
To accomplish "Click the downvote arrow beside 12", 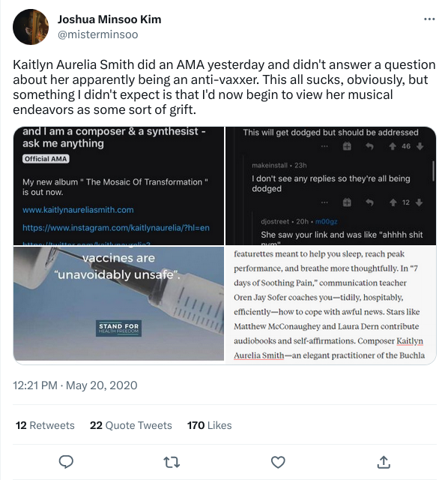I will (420, 202).
